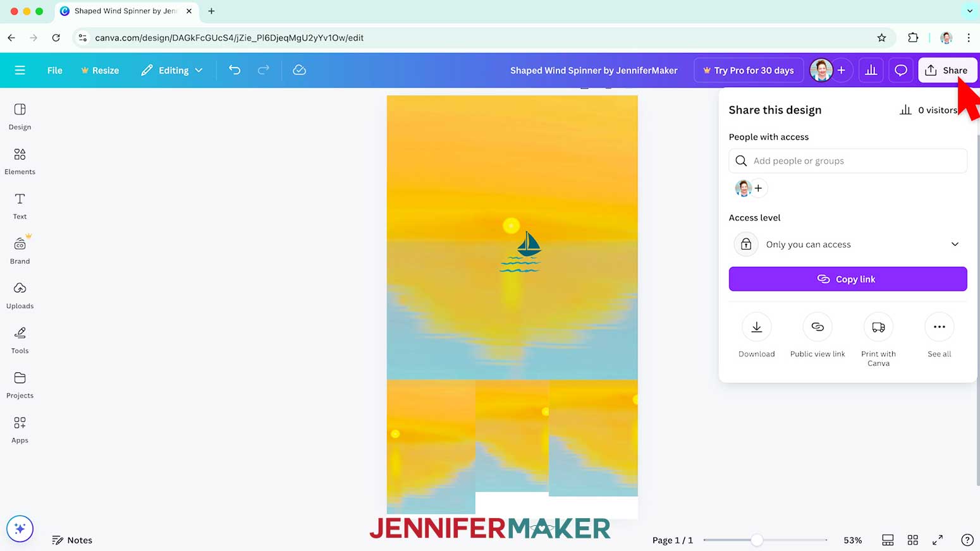Add collaborator with header plus icon
The width and height of the screenshot is (980, 551).
pos(842,70)
